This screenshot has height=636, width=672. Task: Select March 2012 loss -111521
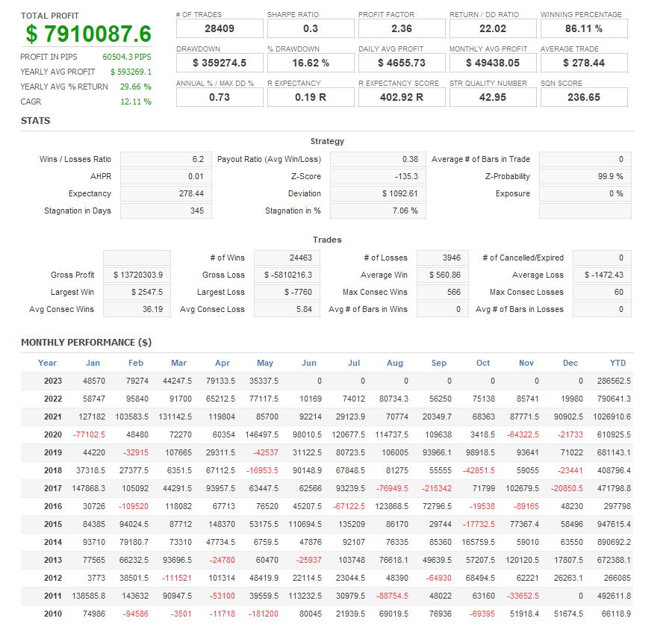[176, 579]
